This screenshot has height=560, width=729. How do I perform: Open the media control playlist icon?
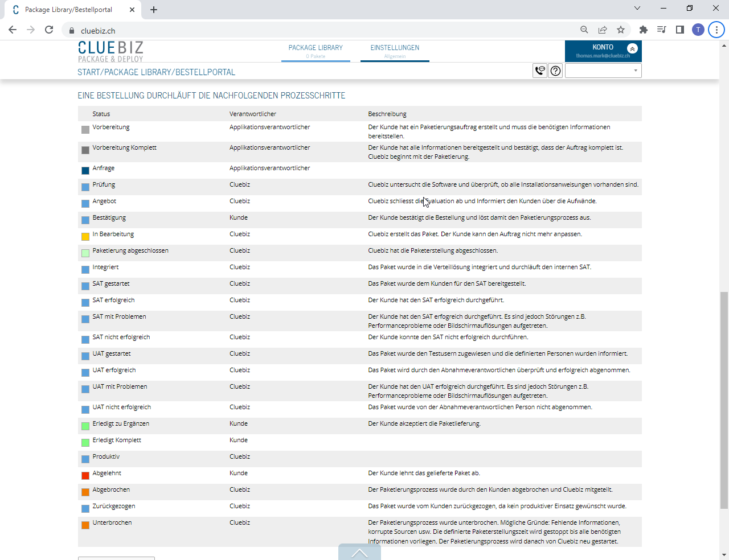(x=662, y=30)
